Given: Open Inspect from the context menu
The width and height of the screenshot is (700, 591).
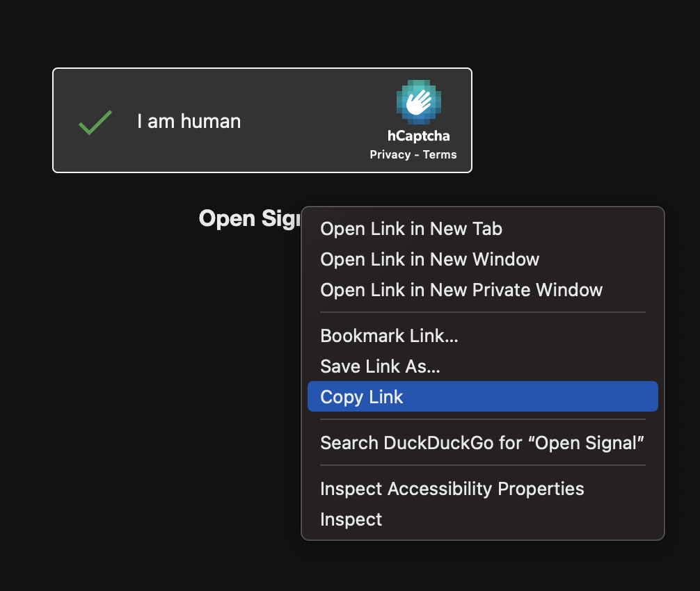Looking at the screenshot, I should (x=351, y=519).
